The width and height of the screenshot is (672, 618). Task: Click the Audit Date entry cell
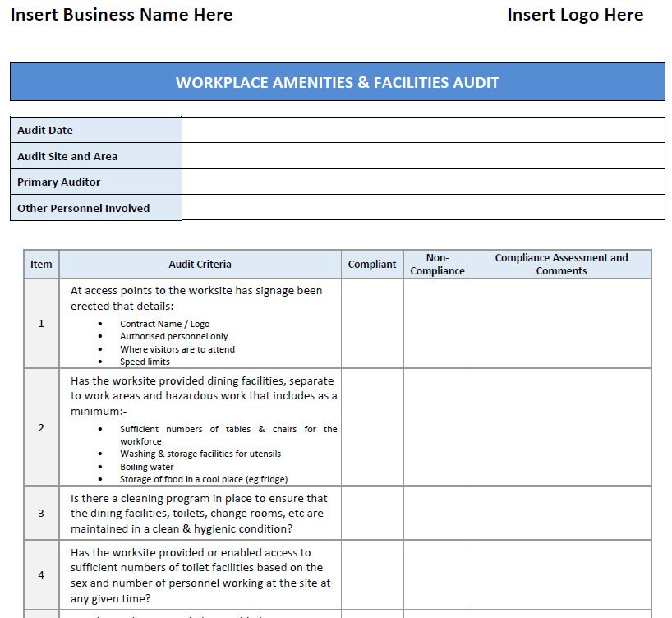423,129
